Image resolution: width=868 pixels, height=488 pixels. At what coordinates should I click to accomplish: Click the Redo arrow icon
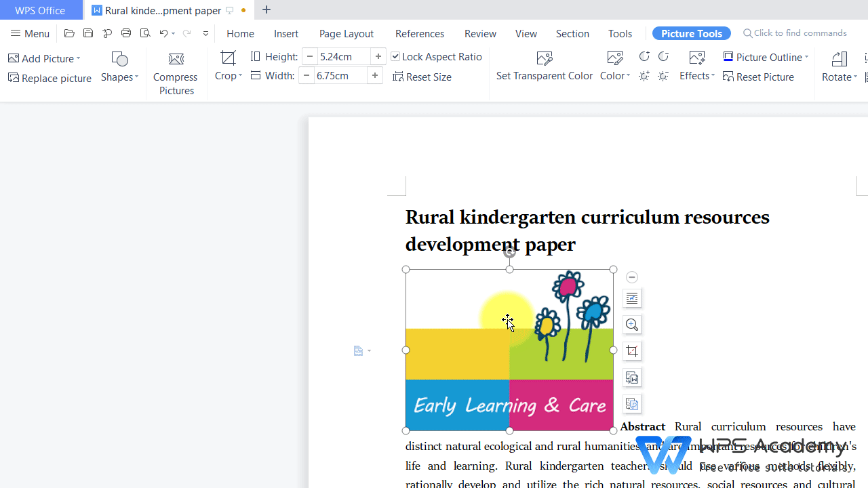[x=187, y=33]
